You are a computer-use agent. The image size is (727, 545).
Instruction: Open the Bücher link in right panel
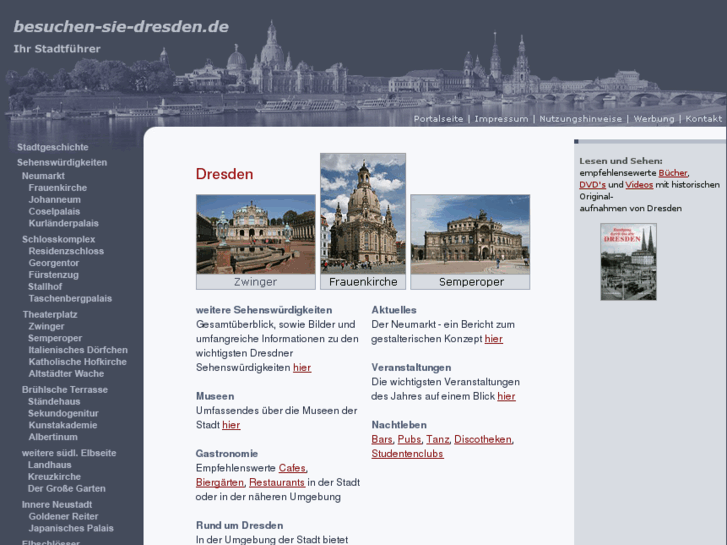[673, 173]
